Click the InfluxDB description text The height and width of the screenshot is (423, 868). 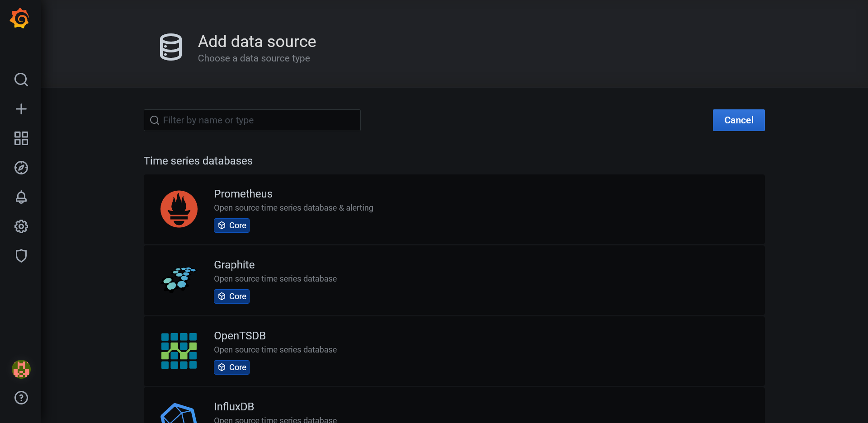pyautogui.click(x=275, y=419)
